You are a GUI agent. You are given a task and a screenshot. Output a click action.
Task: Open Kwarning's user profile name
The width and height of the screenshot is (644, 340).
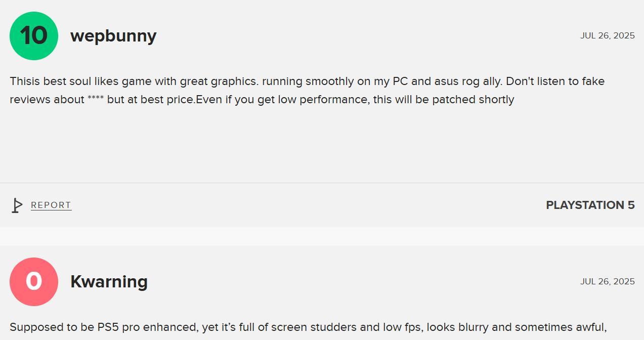[109, 282]
